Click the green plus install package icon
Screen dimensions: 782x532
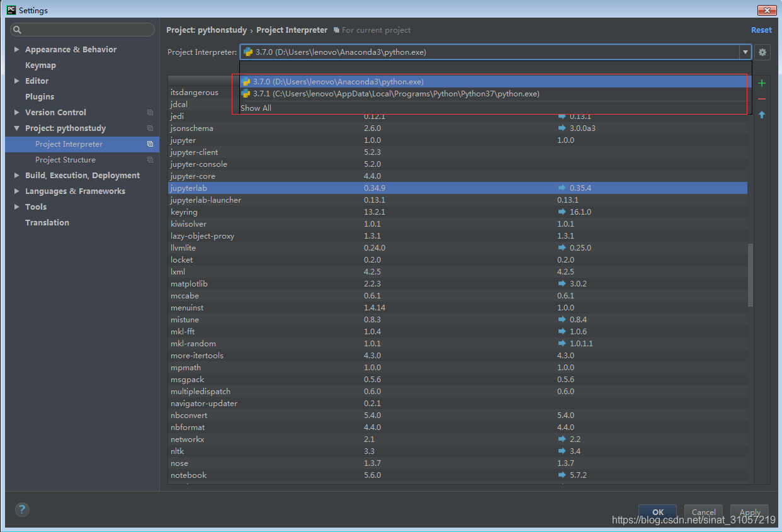click(762, 83)
